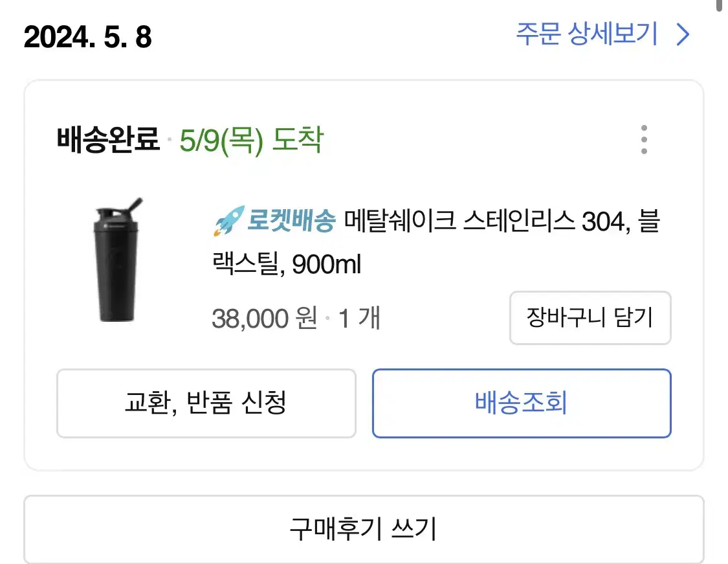
Task: Click the 배송완료 delivery status label
Action: click(x=108, y=139)
